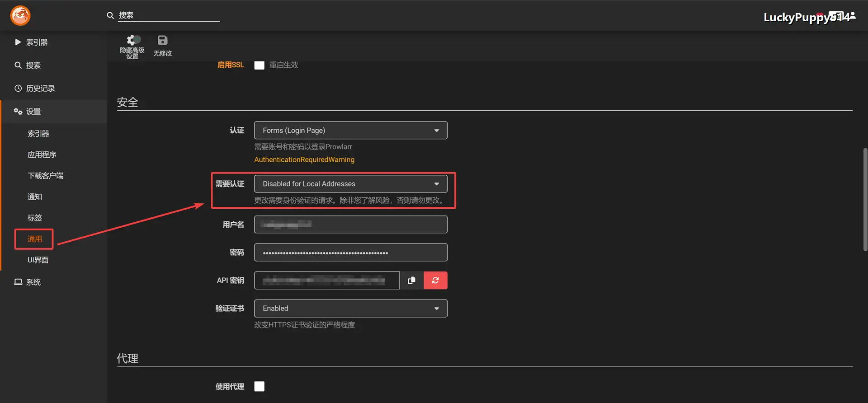Open the 索引器 main sidebar menu

click(53, 42)
